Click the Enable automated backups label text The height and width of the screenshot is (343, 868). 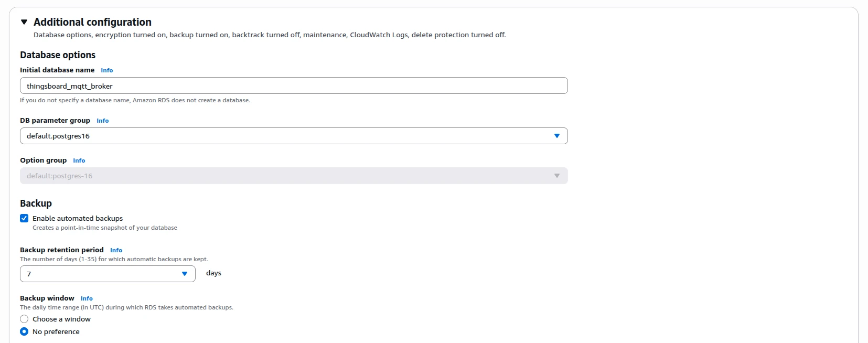pos(78,218)
